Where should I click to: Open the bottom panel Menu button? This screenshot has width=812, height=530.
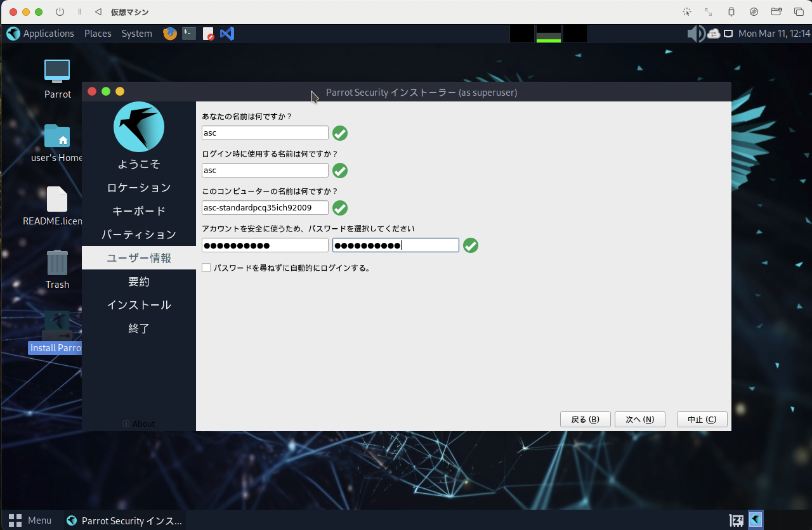click(x=30, y=520)
